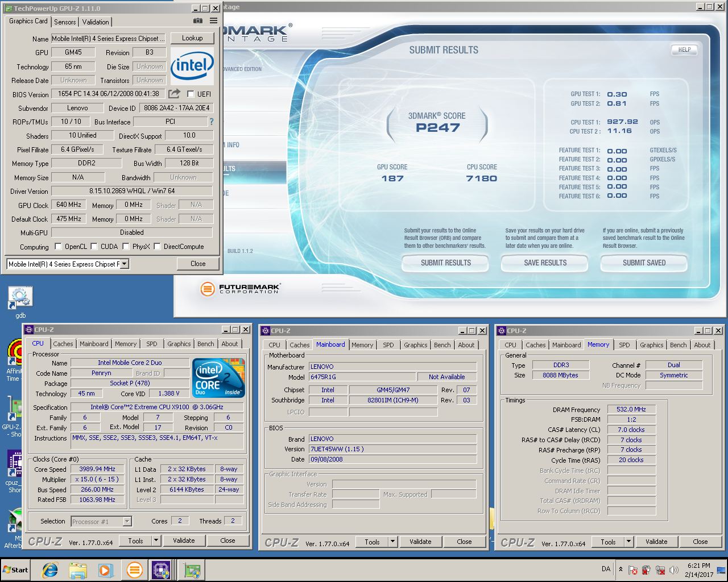Click the CPU Specification field

[x=157, y=407]
